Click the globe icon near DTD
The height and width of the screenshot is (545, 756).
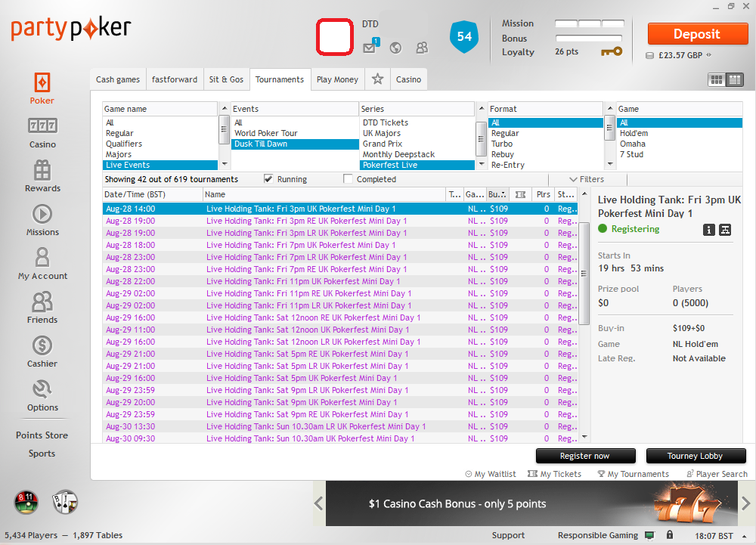coord(396,48)
